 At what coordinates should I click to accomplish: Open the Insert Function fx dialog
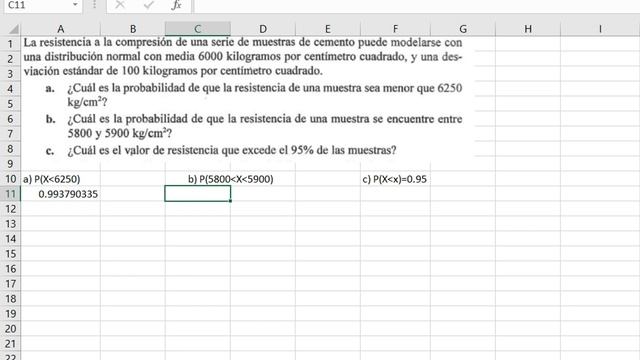click(176, 5)
